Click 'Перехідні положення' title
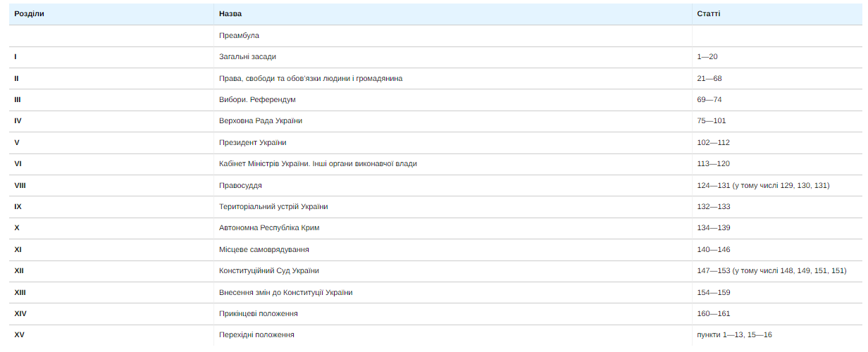The image size is (868, 352). pos(256,336)
